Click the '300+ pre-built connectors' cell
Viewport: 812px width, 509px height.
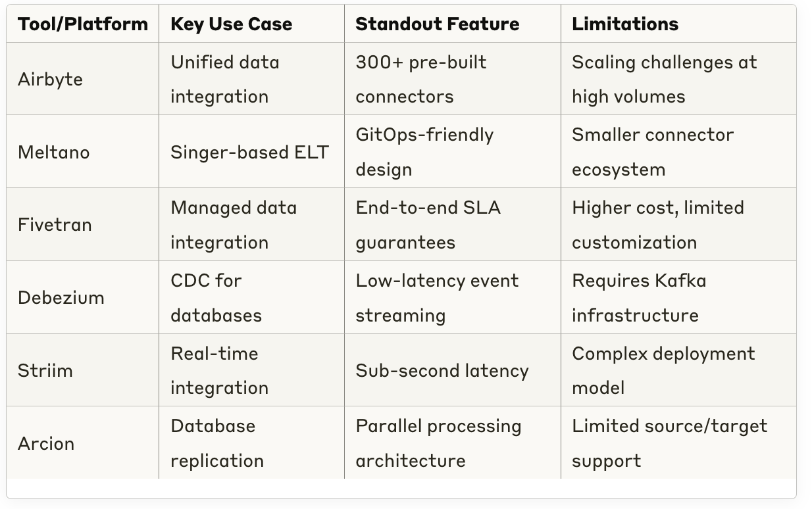(453, 79)
